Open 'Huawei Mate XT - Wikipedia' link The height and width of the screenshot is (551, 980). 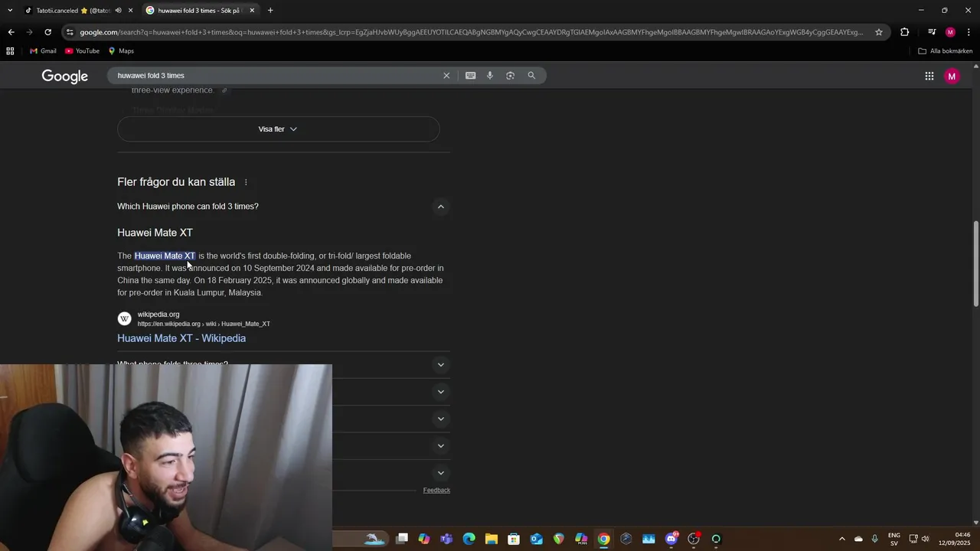click(181, 338)
